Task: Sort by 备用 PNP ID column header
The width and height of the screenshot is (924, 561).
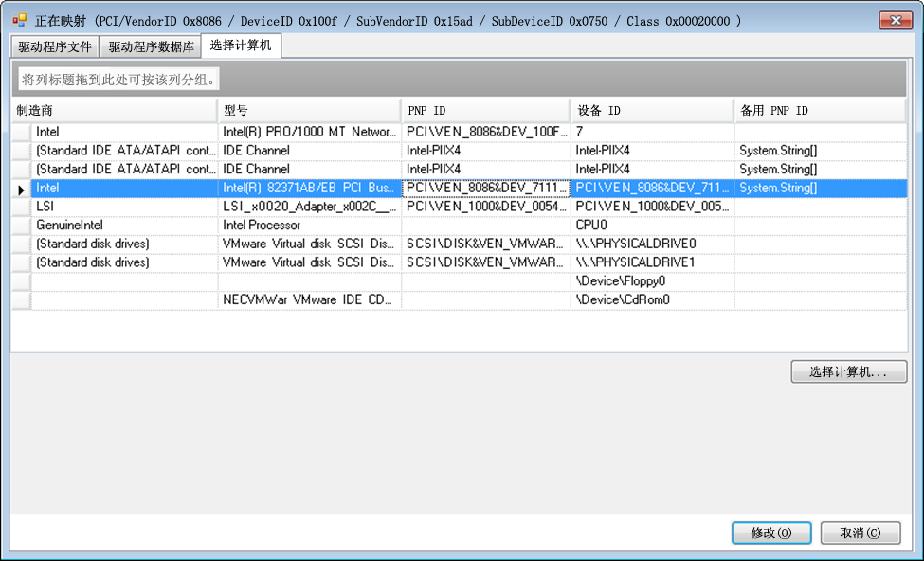Action: click(x=819, y=111)
